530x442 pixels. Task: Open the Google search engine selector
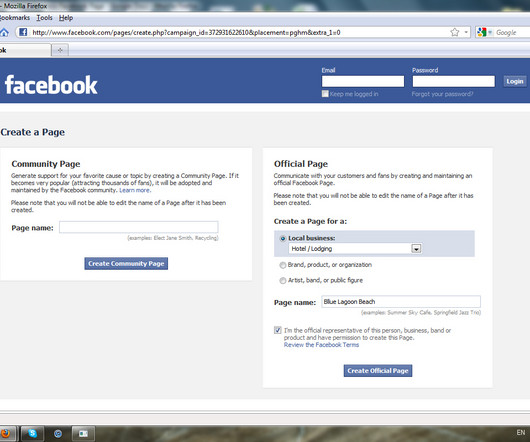[484, 32]
